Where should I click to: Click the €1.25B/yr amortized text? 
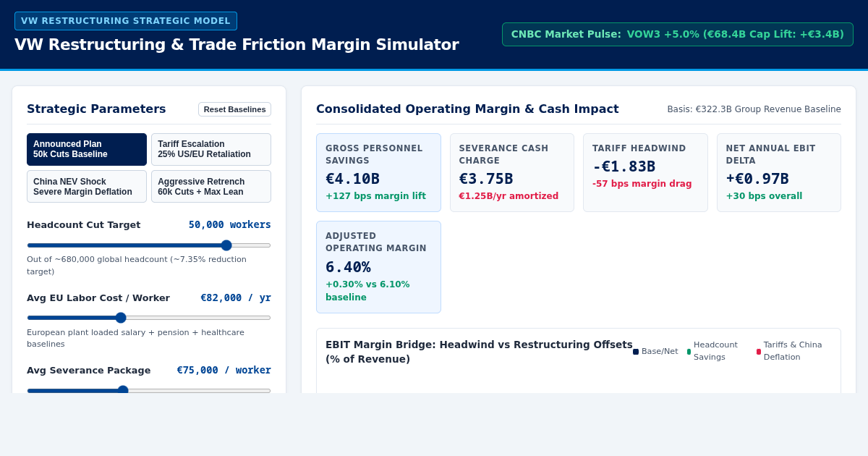coord(509,196)
